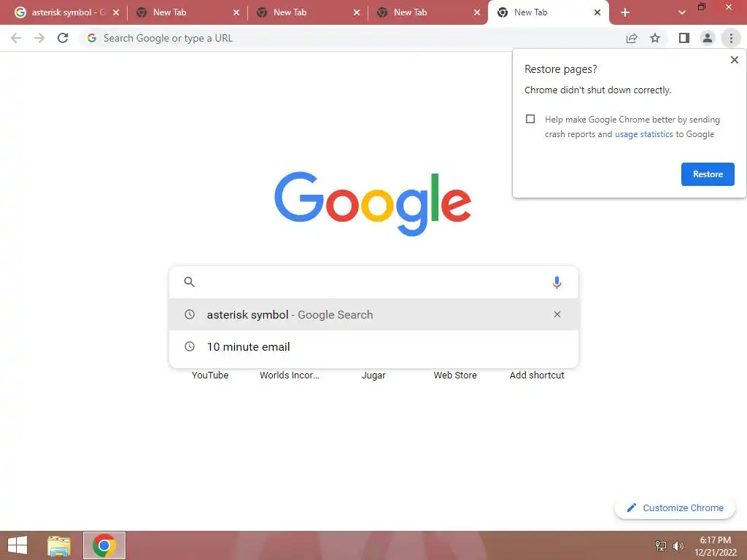Open the Web Store shortcut
747x560 pixels.
tap(455, 376)
